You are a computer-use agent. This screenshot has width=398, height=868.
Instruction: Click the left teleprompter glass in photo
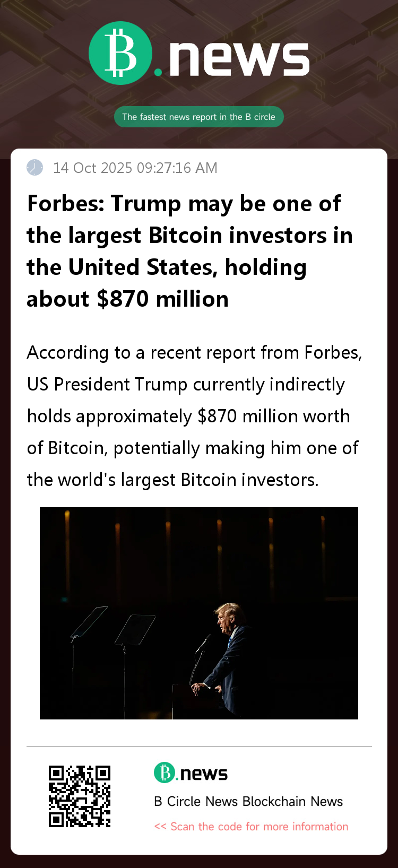(x=89, y=622)
